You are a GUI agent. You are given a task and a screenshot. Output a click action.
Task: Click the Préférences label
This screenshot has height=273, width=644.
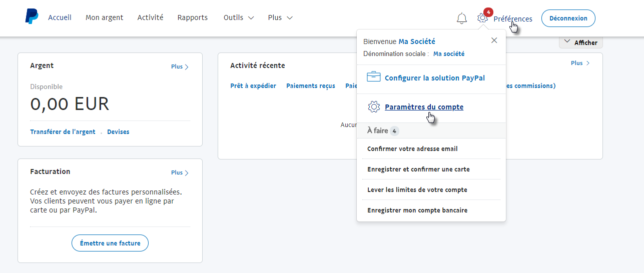pyautogui.click(x=513, y=19)
